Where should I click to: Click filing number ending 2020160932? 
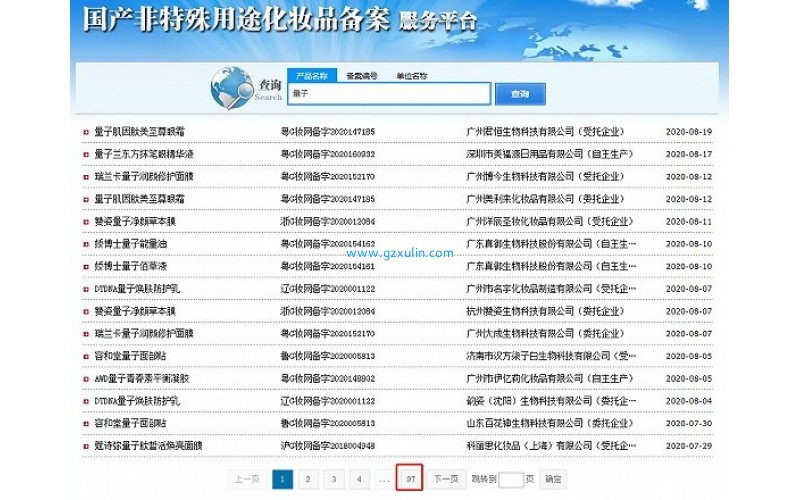pyautogui.click(x=328, y=154)
